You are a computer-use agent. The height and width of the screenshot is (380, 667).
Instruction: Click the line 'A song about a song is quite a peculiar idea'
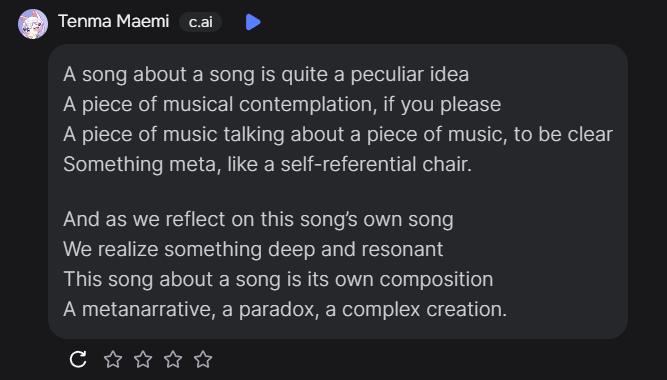point(266,74)
